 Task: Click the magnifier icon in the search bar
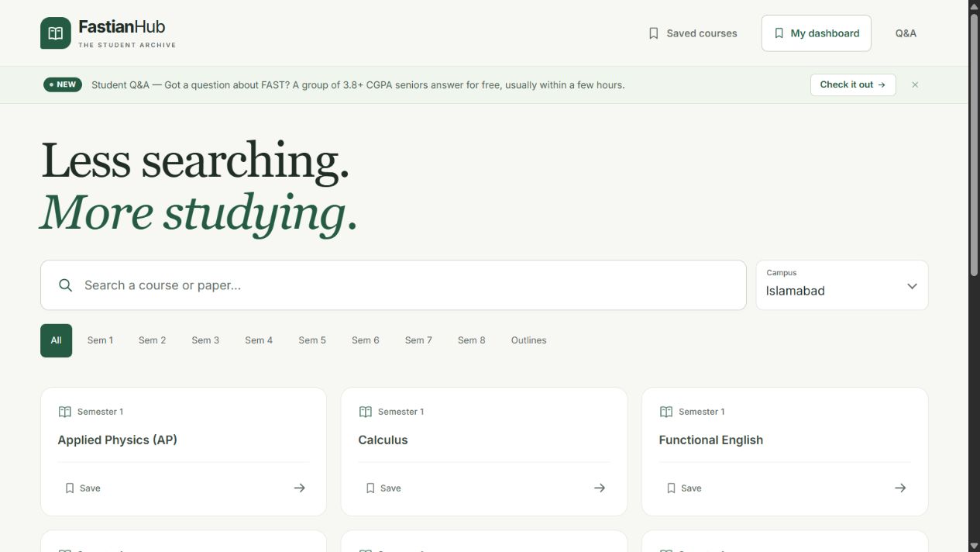[x=66, y=285]
